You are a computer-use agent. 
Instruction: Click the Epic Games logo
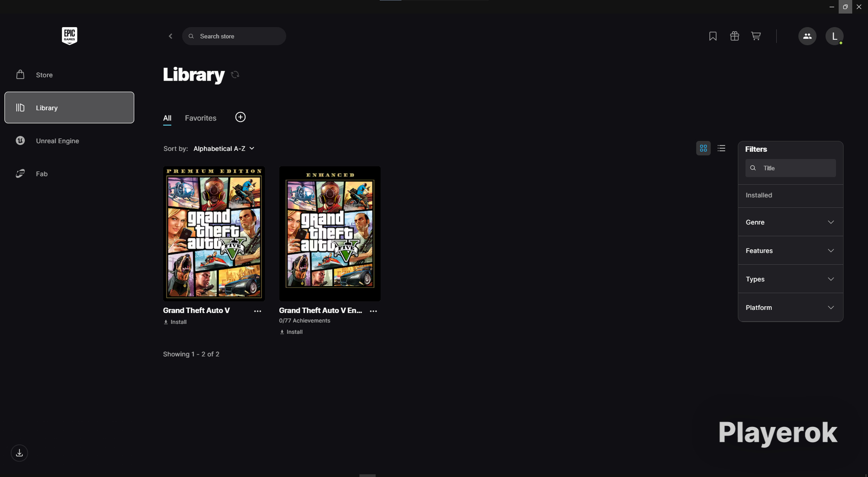point(69,36)
